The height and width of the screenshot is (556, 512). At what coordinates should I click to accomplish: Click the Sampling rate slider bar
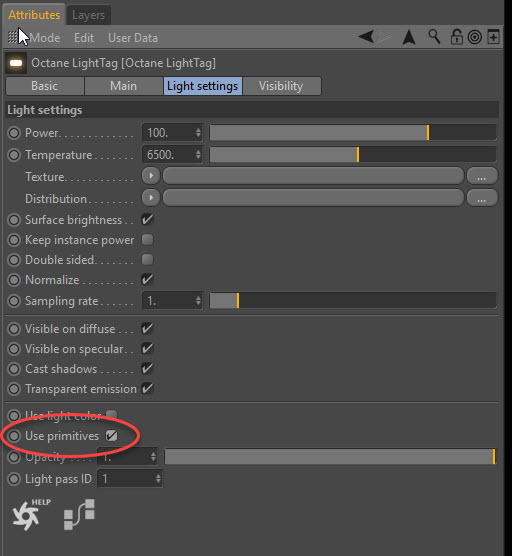coord(353,301)
